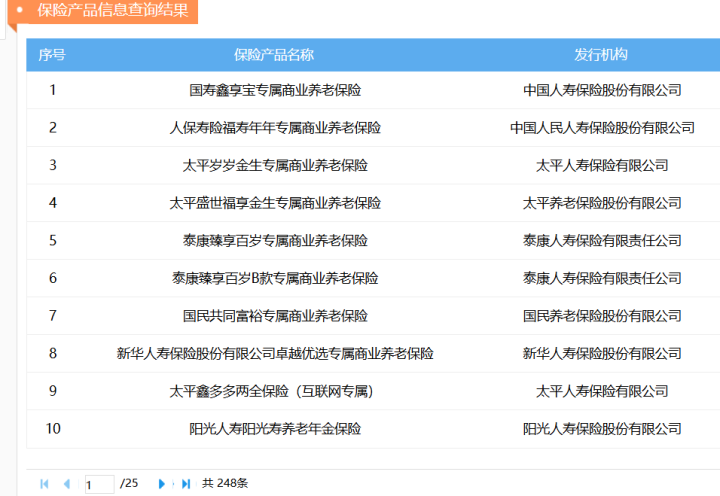Select product 国民共同富裕专属商业养老保险
The height and width of the screenshot is (496, 720).
pyautogui.click(x=275, y=316)
